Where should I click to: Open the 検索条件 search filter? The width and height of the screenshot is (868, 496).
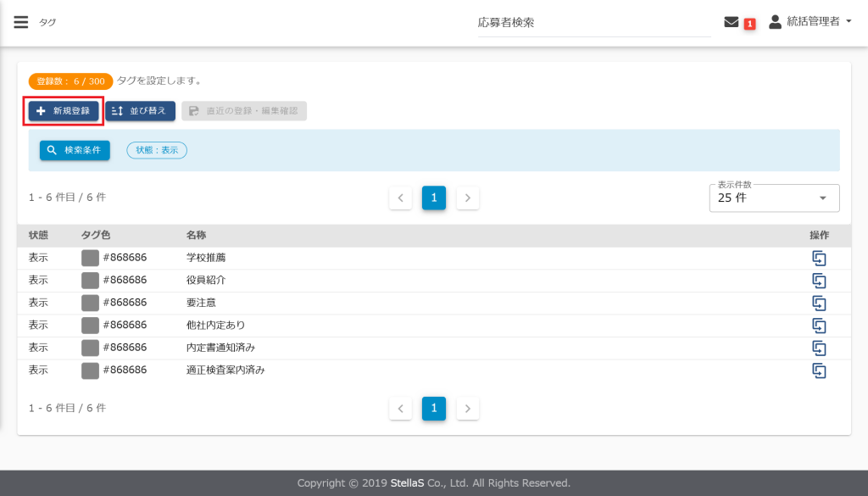(x=75, y=150)
